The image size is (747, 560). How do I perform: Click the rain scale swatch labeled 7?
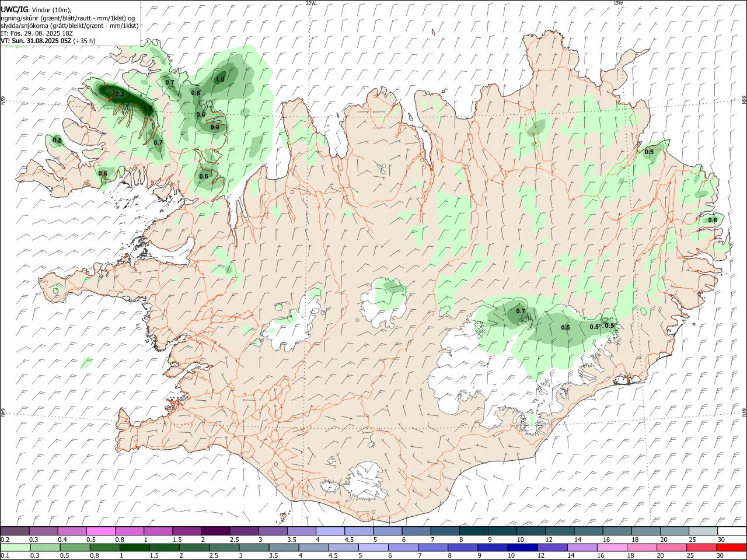coord(432,547)
